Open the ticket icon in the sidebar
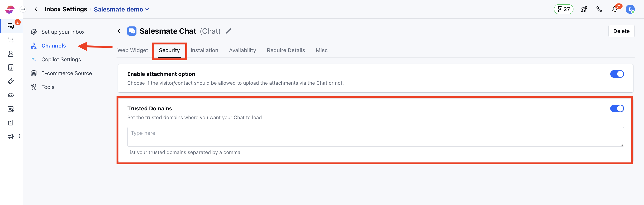 11,81
